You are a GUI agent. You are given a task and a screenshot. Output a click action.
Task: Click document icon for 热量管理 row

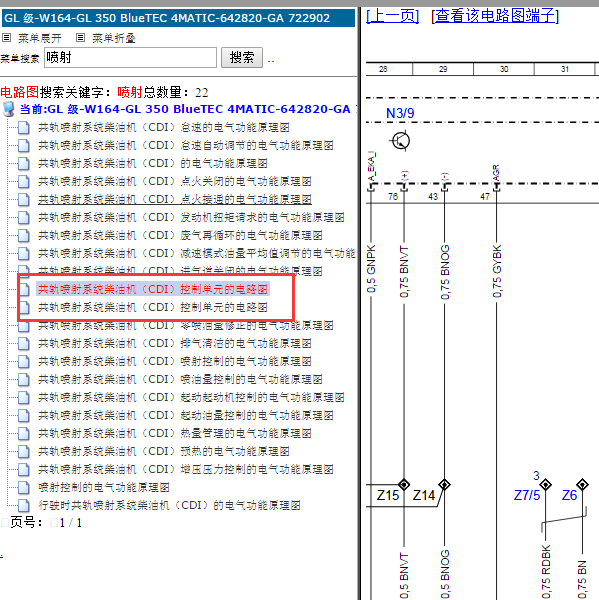coord(24,433)
